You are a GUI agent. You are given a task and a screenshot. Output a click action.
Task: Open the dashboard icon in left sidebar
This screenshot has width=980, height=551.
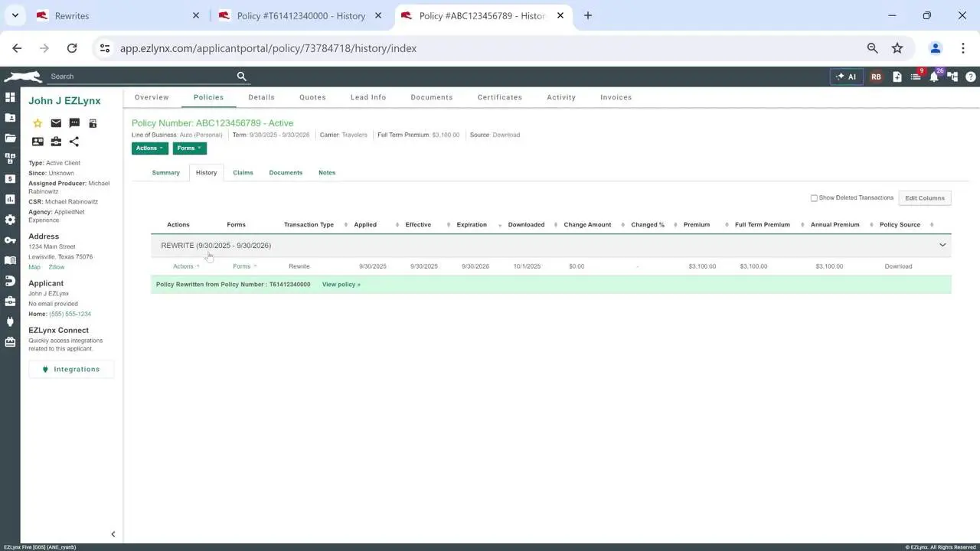click(10, 97)
